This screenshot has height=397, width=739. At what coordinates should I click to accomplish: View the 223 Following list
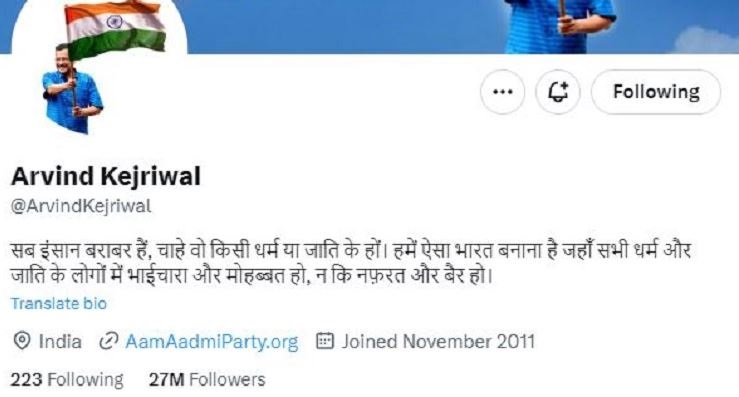click(x=67, y=380)
